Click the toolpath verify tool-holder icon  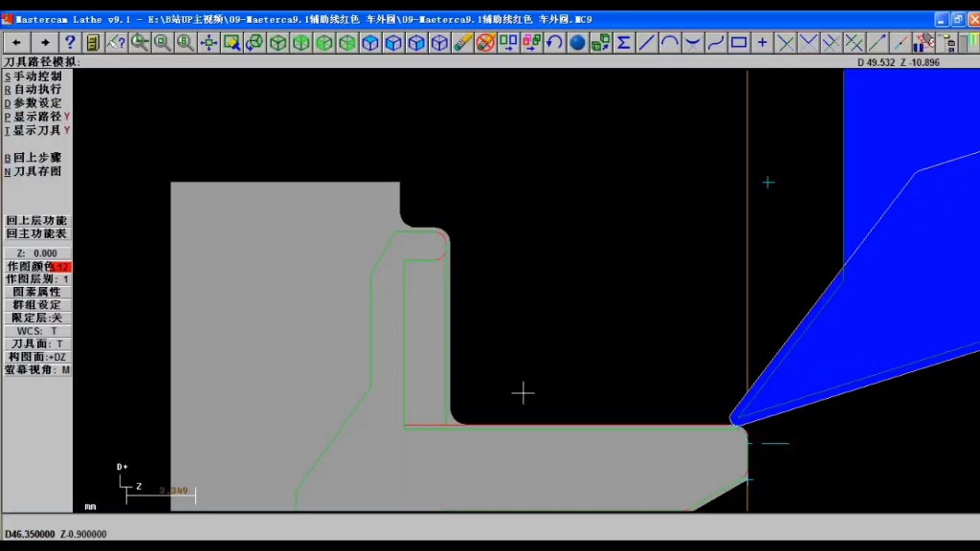click(x=924, y=42)
